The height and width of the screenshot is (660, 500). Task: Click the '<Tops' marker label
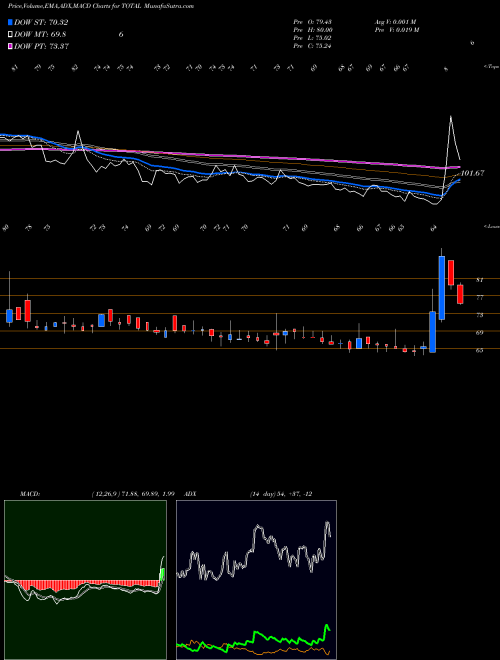[x=491, y=67]
